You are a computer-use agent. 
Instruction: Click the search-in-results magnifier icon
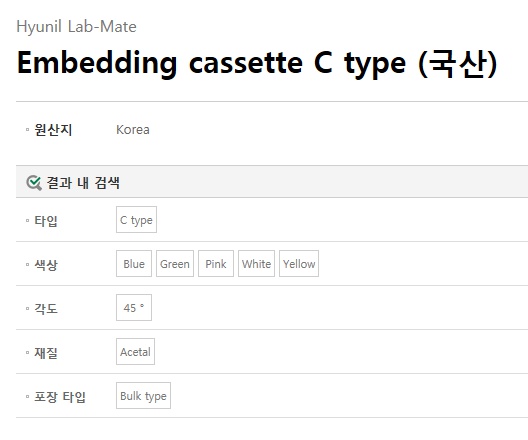(34, 183)
